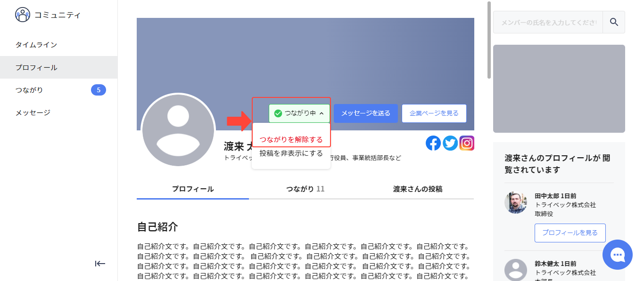Screen dimensions: 644x281
Task: Open the chat bubble support widget
Action: click(x=617, y=255)
